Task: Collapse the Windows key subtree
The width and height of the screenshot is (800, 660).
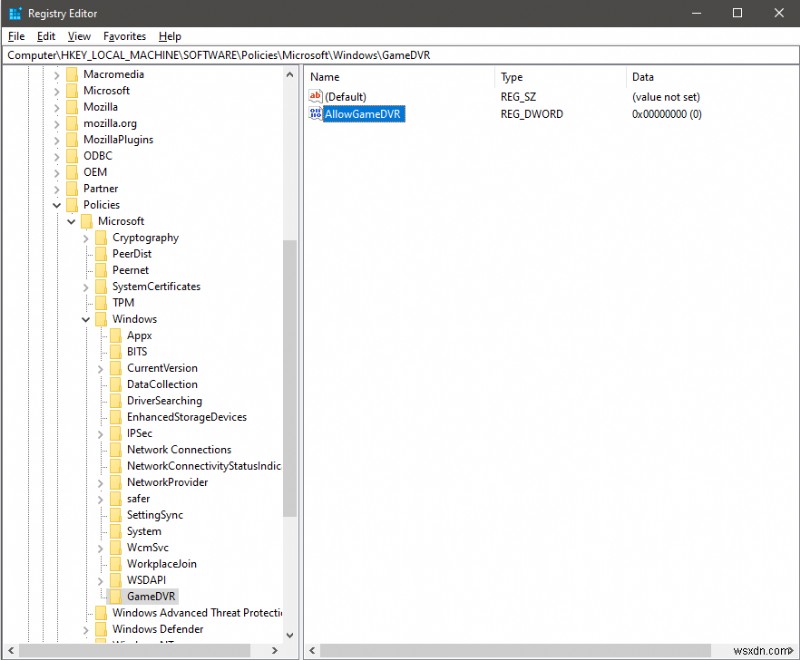Action: (85, 318)
